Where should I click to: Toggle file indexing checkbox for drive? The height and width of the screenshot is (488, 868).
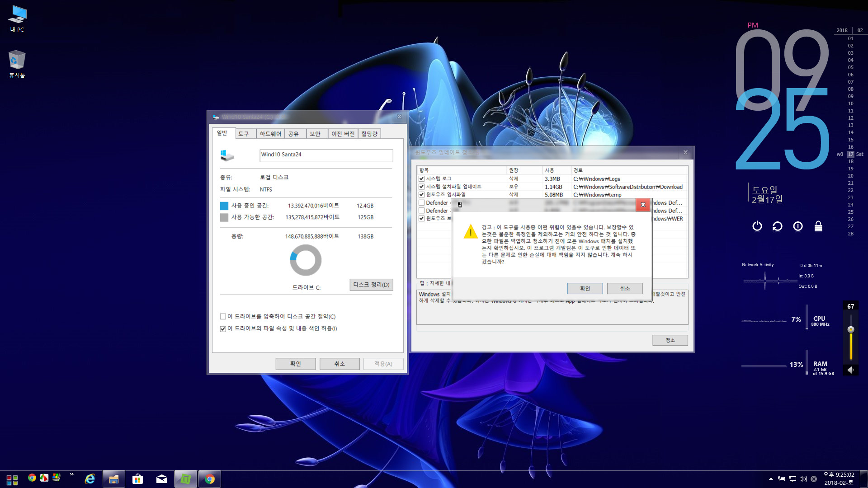tap(223, 329)
